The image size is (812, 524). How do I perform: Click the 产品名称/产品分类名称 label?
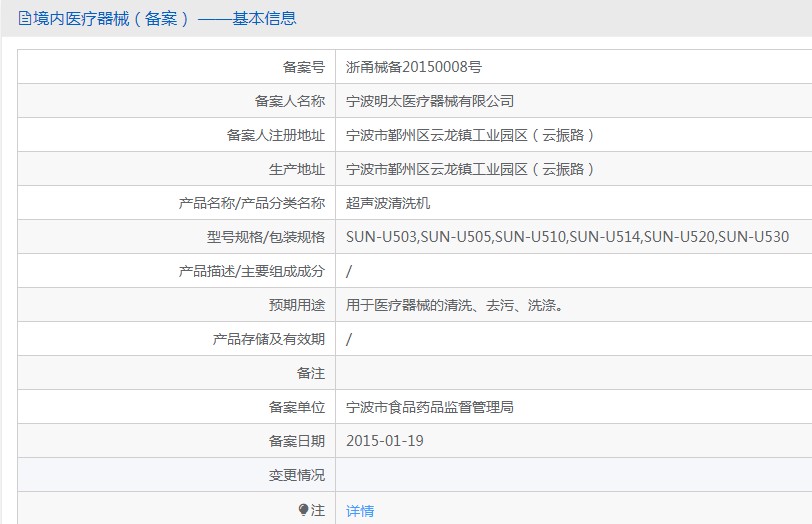coord(252,203)
